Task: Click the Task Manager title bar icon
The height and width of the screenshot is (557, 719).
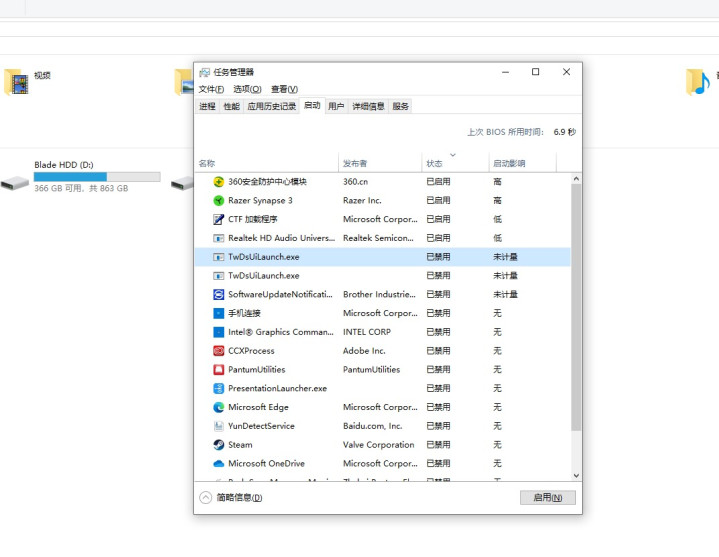Action: coord(205,72)
